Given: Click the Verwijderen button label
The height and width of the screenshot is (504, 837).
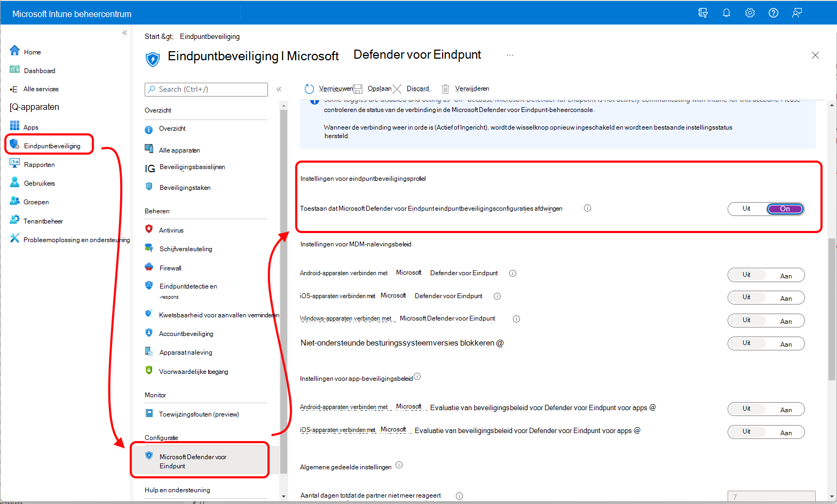Looking at the screenshot, I should (x=472, y=89).
